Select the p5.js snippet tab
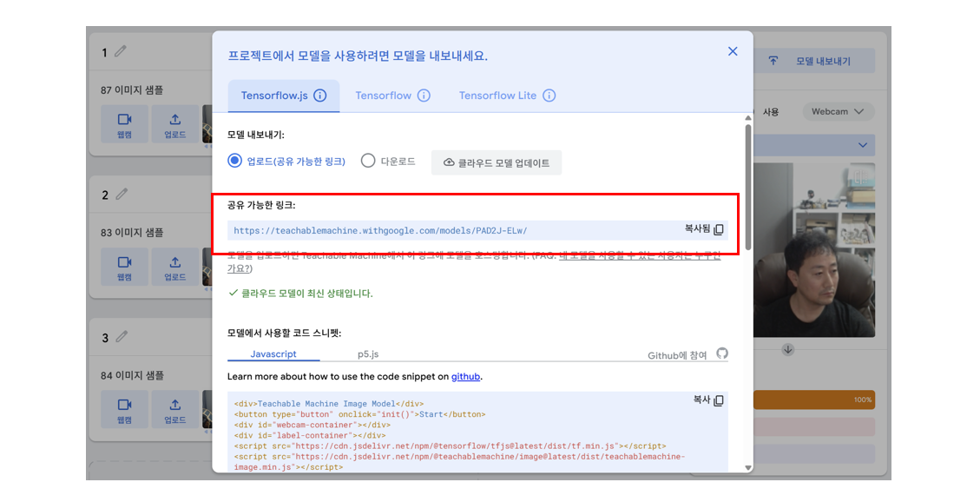Image resolution: width=980 pixels, height=502 pixels. [368, 353]
